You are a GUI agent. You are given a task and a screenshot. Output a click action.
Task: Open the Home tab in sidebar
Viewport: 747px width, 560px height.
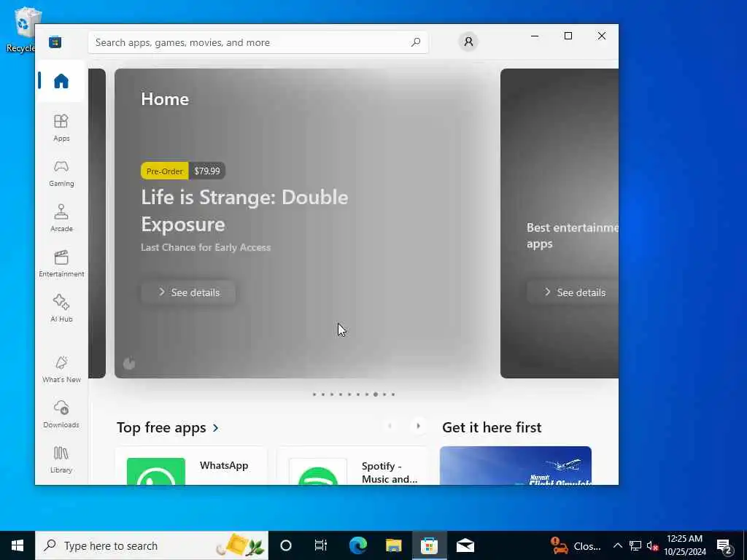61,81
